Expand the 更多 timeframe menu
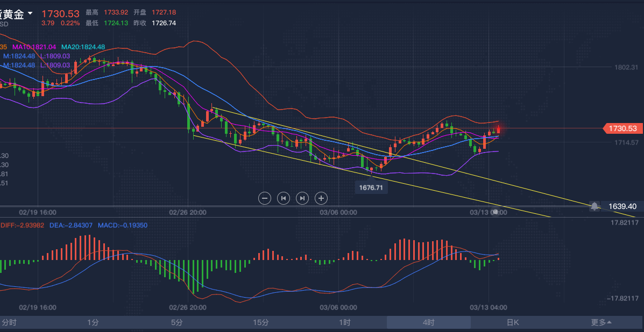 pos(601,322)
